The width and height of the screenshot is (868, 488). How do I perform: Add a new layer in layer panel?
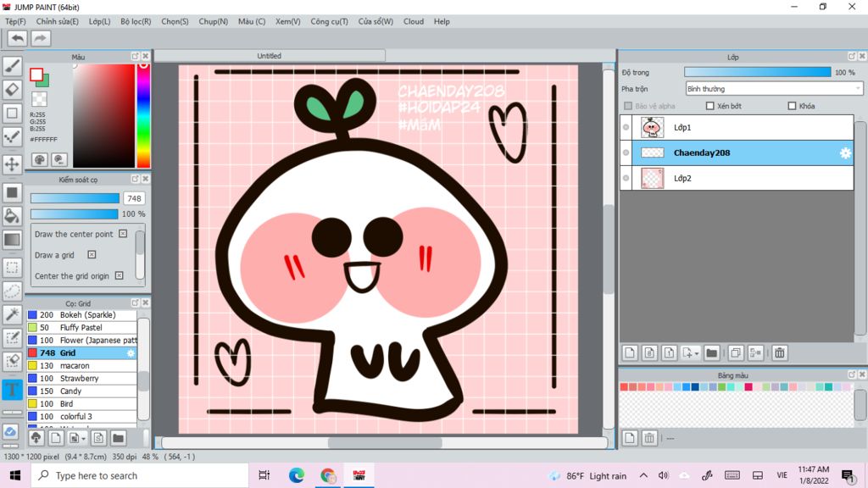pyautogui.click(x=630, y=353)
